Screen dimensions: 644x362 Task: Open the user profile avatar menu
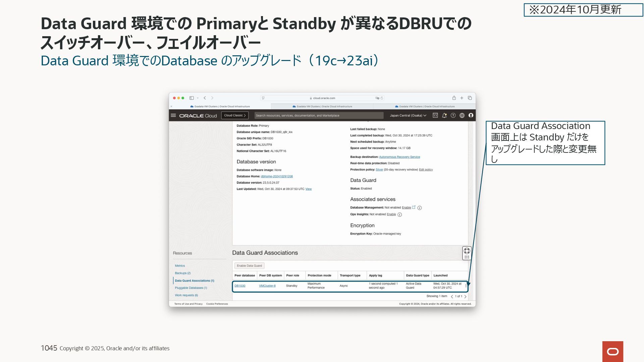[x=471, y=115]
